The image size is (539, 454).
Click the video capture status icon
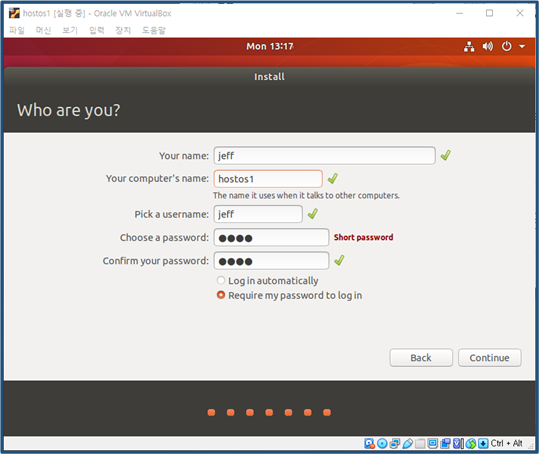pos(445,444)
